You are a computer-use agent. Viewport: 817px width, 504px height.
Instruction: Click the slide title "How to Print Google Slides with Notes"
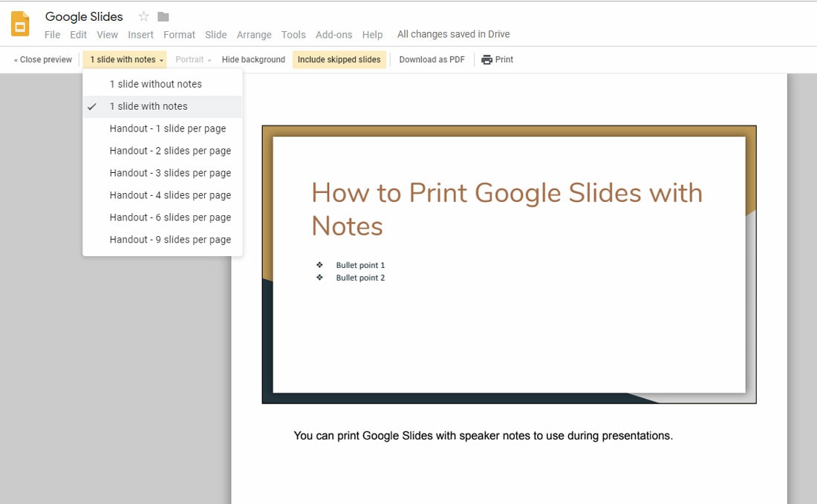click(507, 209)
